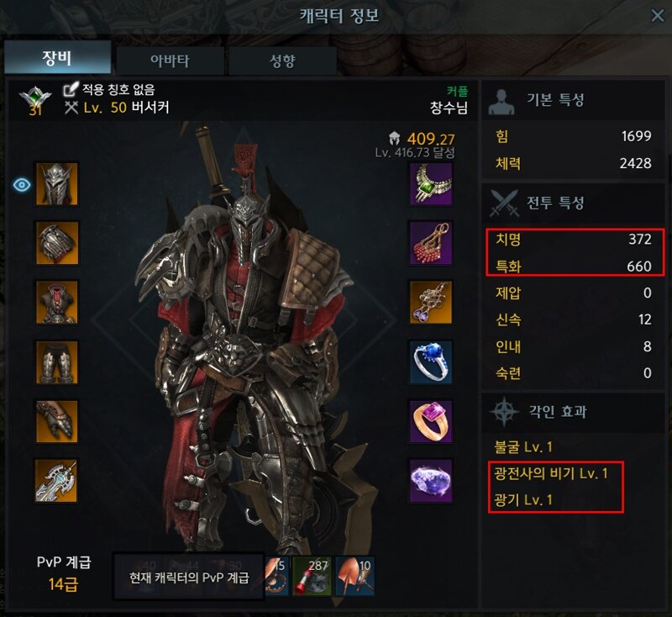Close the 캐릭터 정보 window
The height and width of the screenshot is (617, 672).
(657, 16)
